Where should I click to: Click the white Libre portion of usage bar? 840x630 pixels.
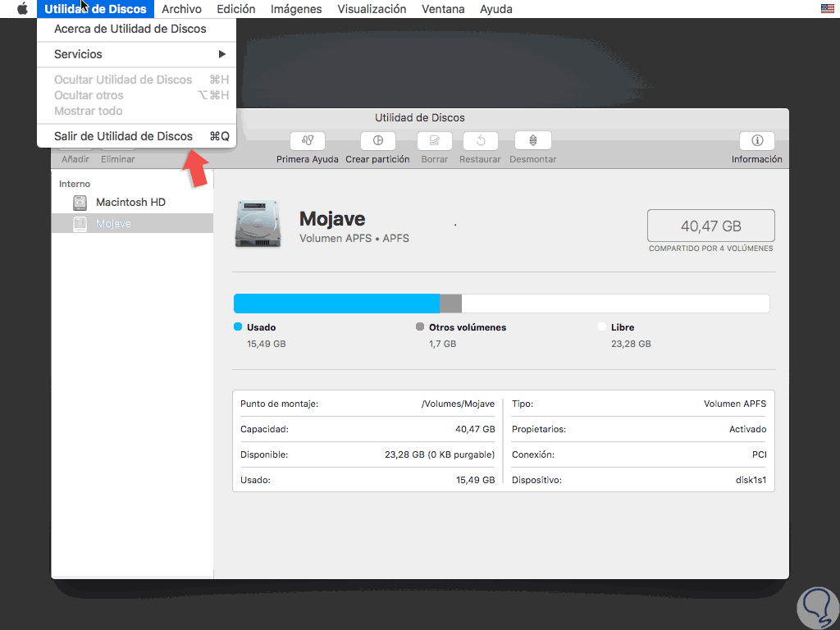point(615,304)
